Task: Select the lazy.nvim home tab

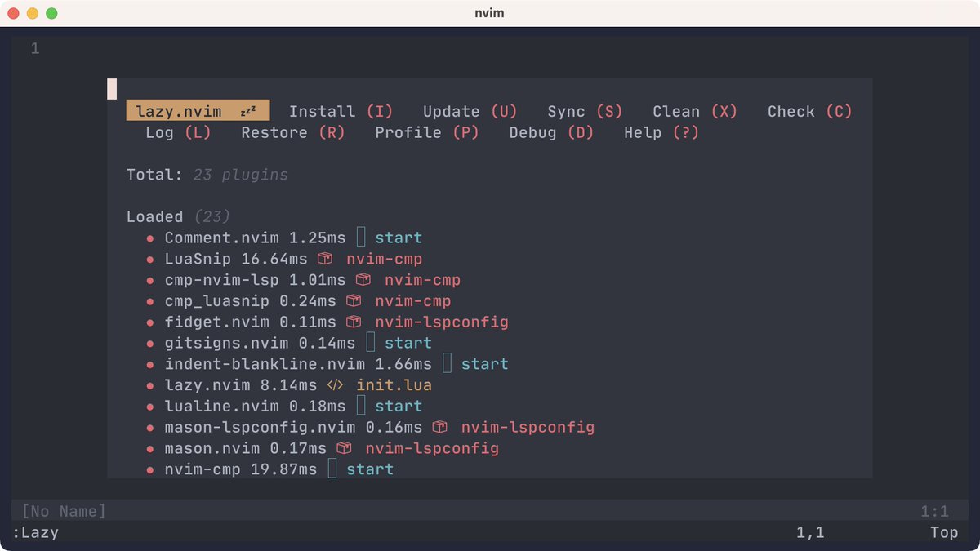Action: tap(198, 111)
